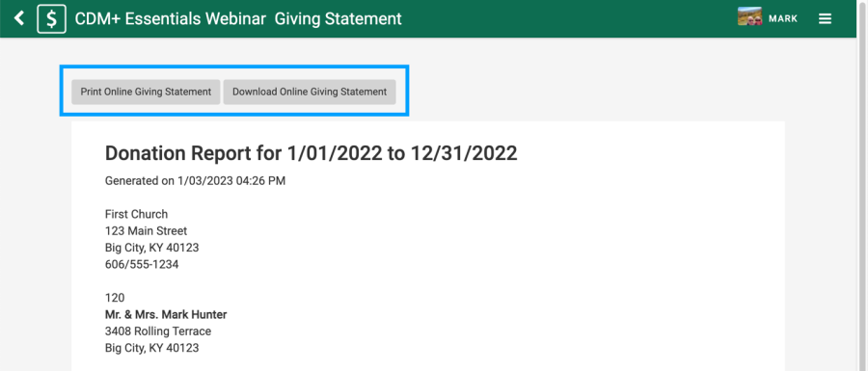868x371 pixels.
Task: Click the Giving Statement header text
Action: coord(339,19)
